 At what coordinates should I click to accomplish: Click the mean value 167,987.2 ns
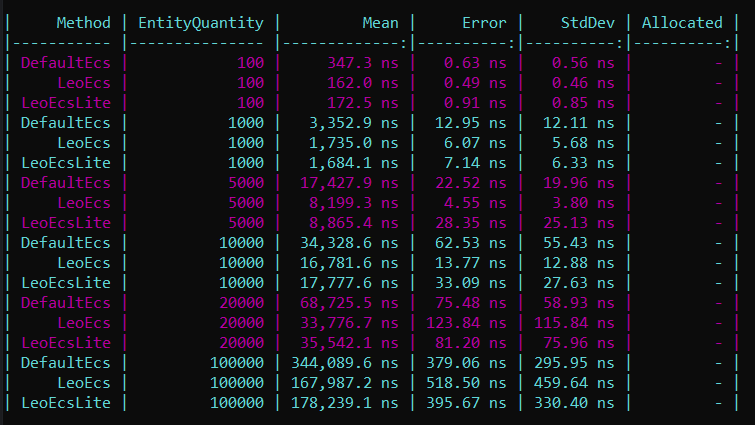(345, 383)
